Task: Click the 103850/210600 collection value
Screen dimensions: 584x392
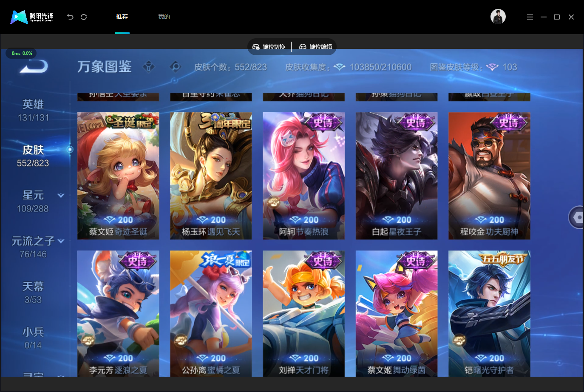Action: coord(380,67)
